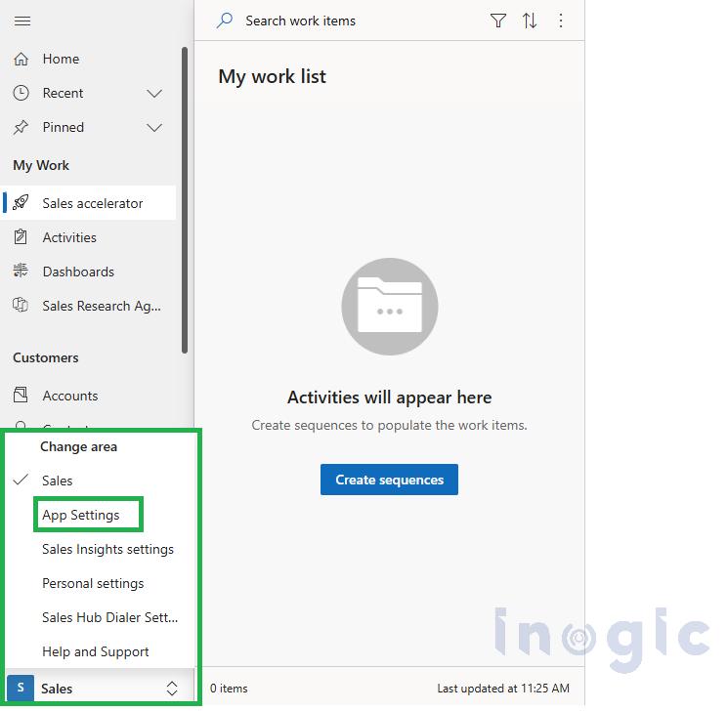Click the Create sequences button

coord(389,480)
